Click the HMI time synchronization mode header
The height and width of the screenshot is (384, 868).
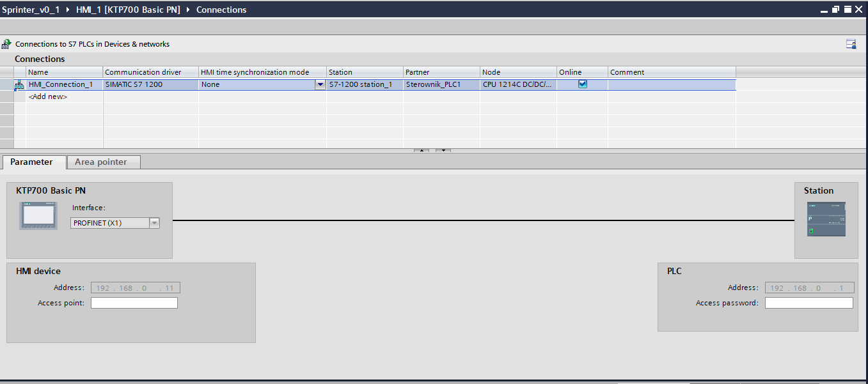[x=263, y=72]
